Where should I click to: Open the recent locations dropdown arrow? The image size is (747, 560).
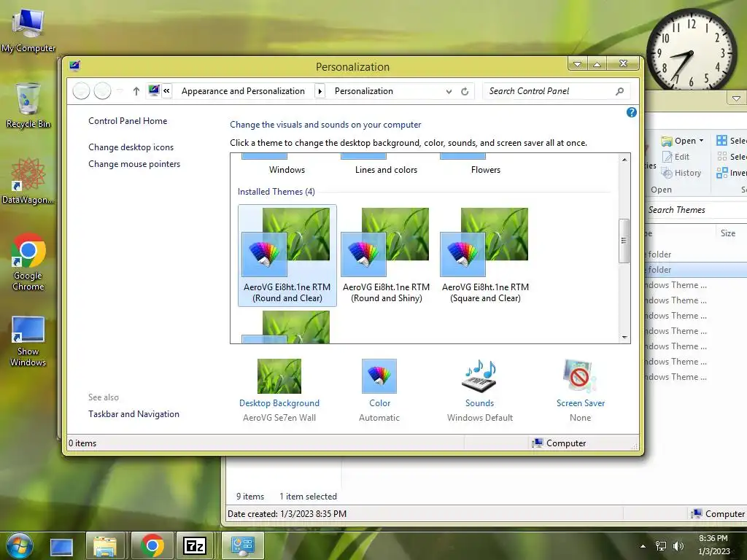120,90
